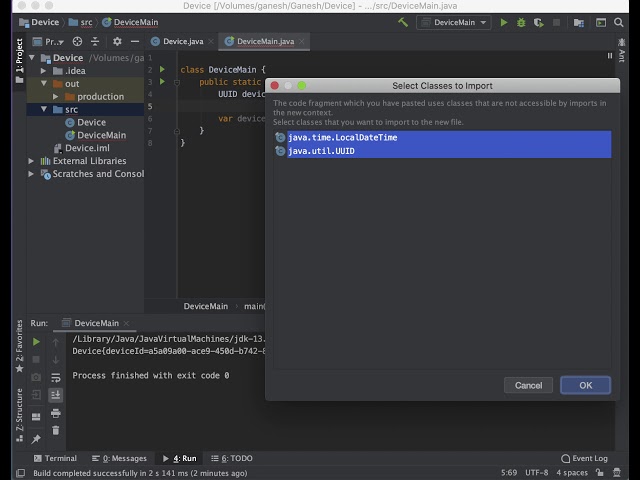This screenshot has width=640, height=480.
Task: Open the 6: TODO tool window tab
Action: [231, 458]
